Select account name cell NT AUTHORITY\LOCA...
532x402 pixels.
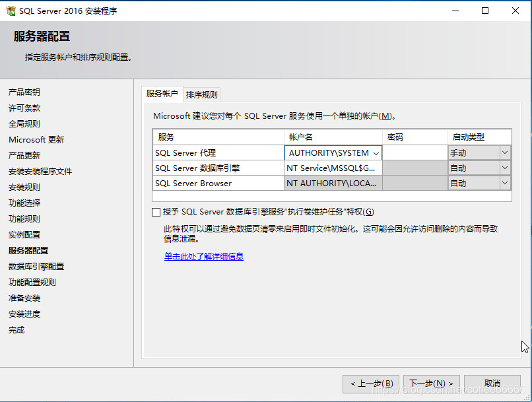[x=333, y=184]
